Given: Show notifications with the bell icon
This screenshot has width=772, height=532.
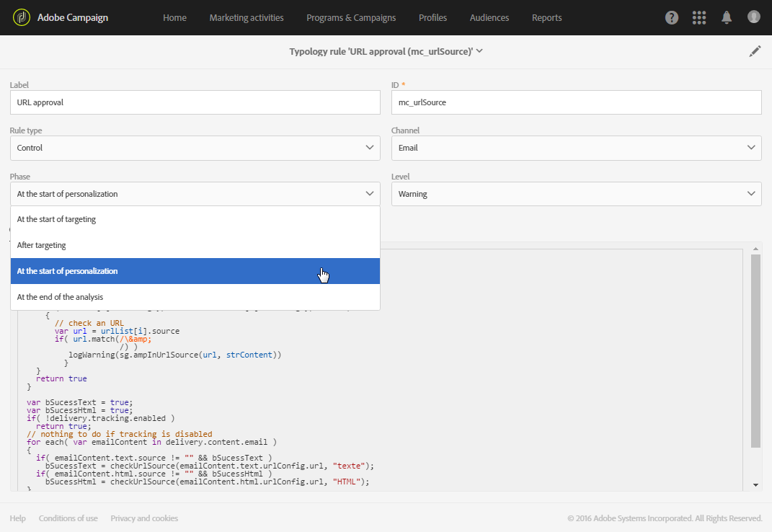Looking at the screenshot, I should 727,17.
